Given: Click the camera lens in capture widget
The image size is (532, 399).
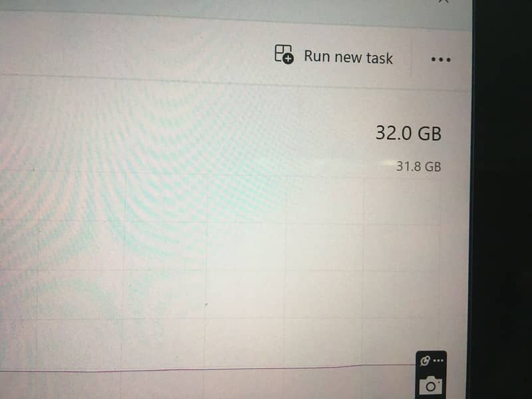Looking at the screenshot, I should coord(430,386).
